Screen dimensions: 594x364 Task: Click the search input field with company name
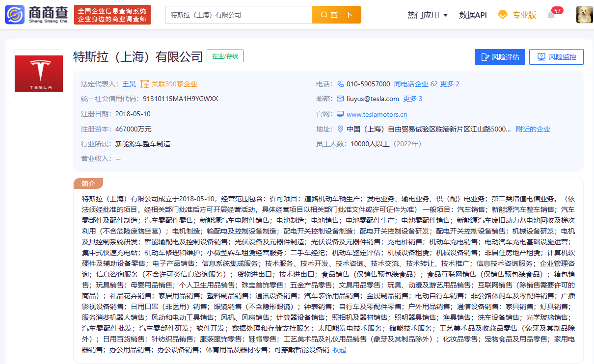[x=239, y=15]
